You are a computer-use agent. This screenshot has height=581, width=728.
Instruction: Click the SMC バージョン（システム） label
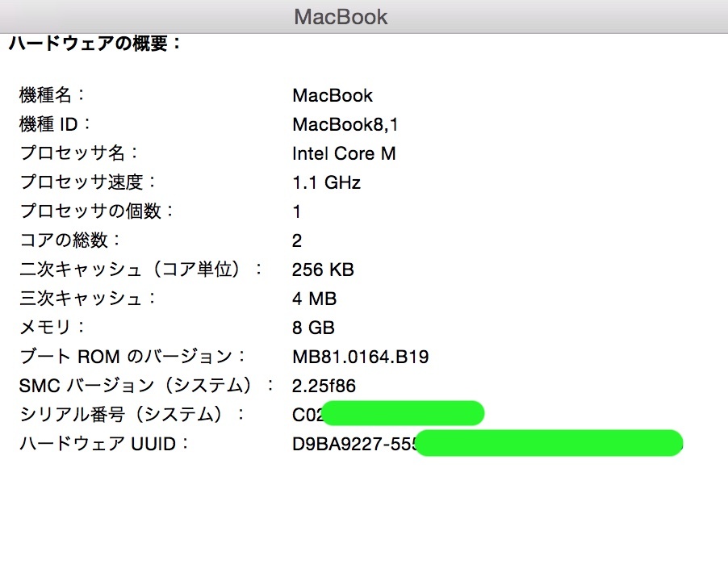[147, 385]
